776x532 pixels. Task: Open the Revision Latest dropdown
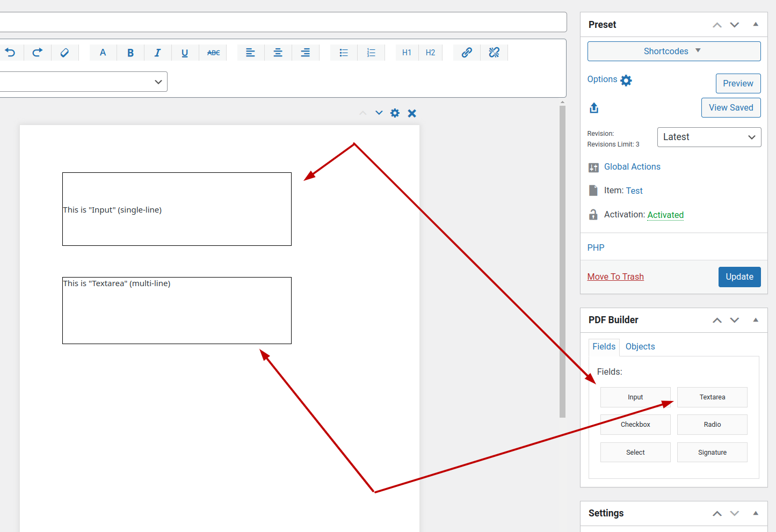(x=709, y=137)
